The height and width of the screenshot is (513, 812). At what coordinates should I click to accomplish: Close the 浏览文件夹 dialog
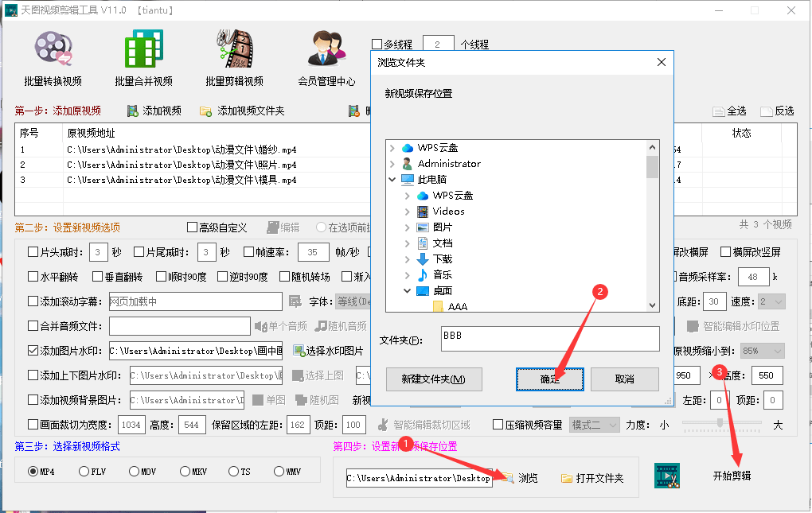[662, 62]
